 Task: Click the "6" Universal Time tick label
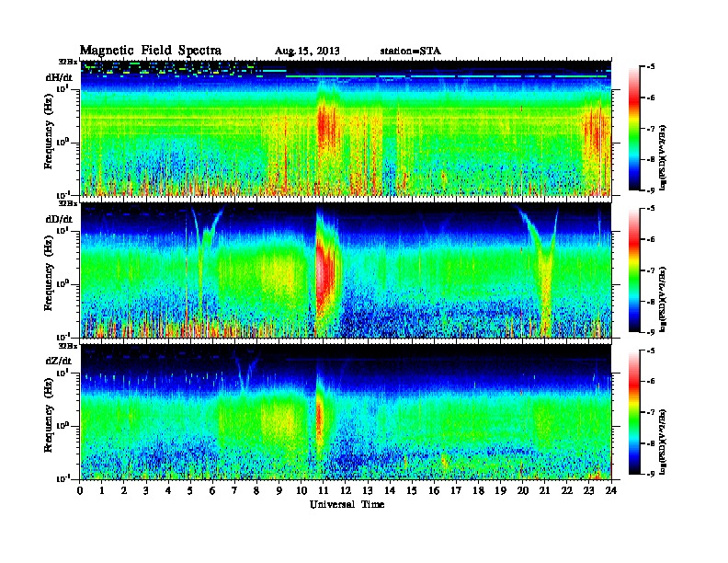(212, 490)
